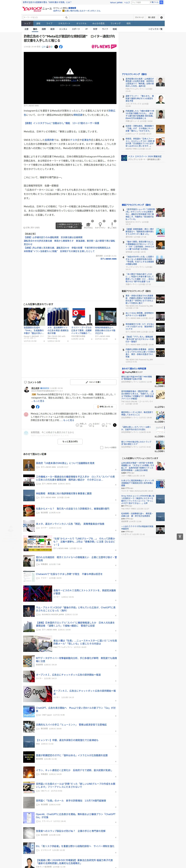Viewport: 186px width, 868px height.
Task: Expand 高辻成彦 comment with もっと見る
Action: (x=39, y=401)
